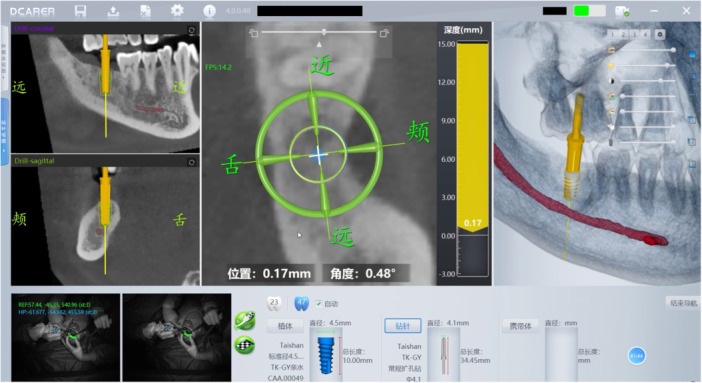Image resolution: width=702 pixels, height=383 pixels.
Task: Click the blue implant preview image
Action: [x=325, y=356]
